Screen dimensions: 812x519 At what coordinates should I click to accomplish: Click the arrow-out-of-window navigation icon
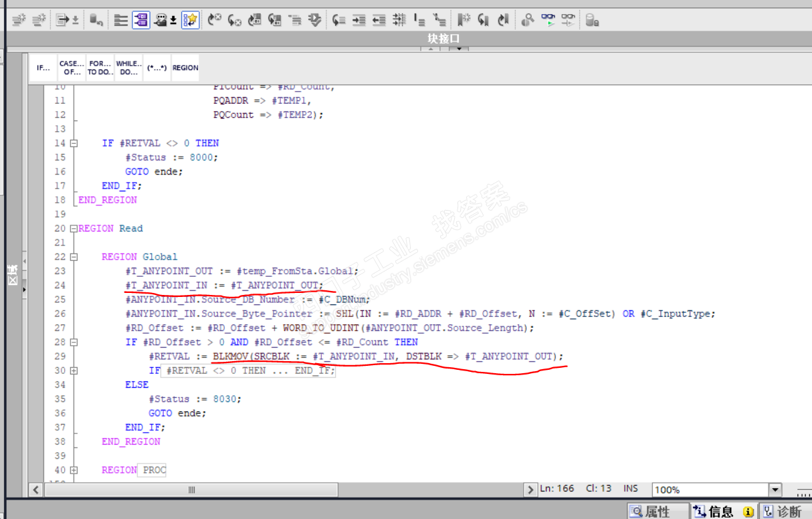point(275,20)
